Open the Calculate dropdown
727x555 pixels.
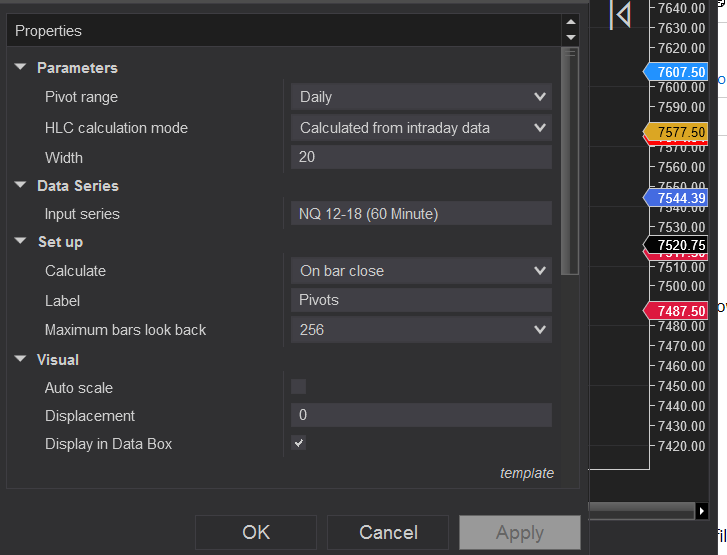[421, 270]
